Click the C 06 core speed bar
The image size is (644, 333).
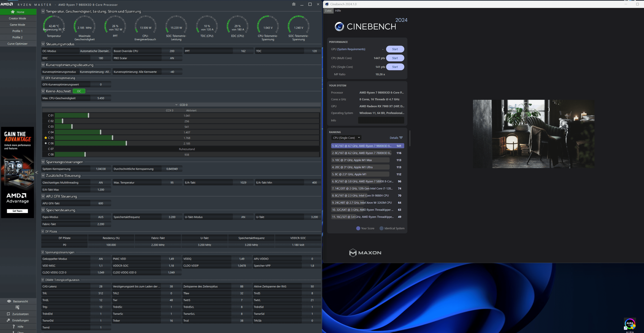click(187, 143)
